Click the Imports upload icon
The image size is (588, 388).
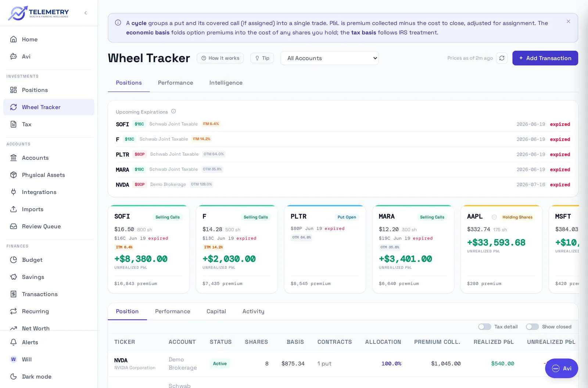pyautogui.click(x=14, y=209)
